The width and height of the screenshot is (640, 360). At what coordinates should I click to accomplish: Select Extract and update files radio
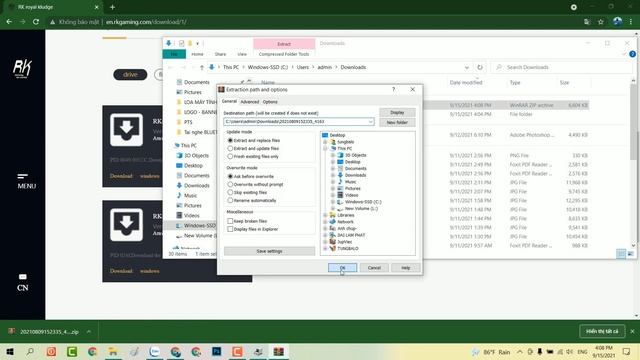point(230,149)
